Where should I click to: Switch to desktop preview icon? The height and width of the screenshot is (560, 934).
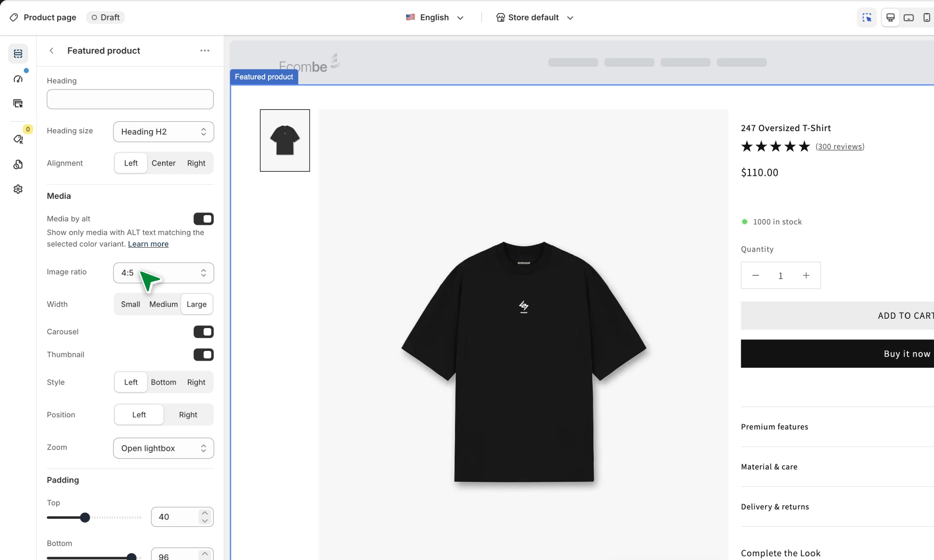coord(891,17)
